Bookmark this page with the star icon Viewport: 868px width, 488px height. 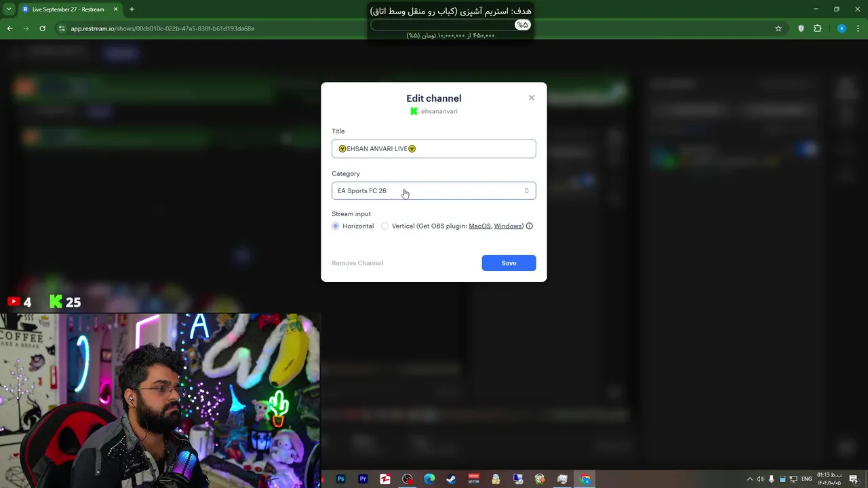pyautogui.click(x=778, y=28)
